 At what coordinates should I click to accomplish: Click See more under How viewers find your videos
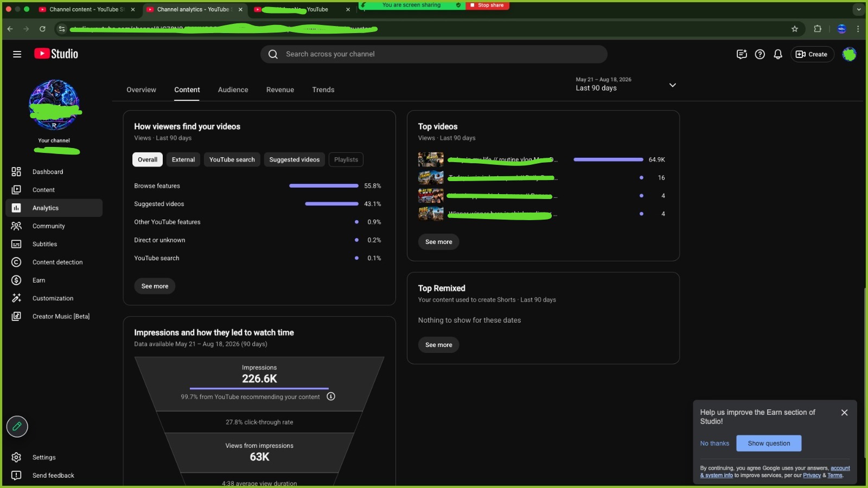click(x=155, y=286)
